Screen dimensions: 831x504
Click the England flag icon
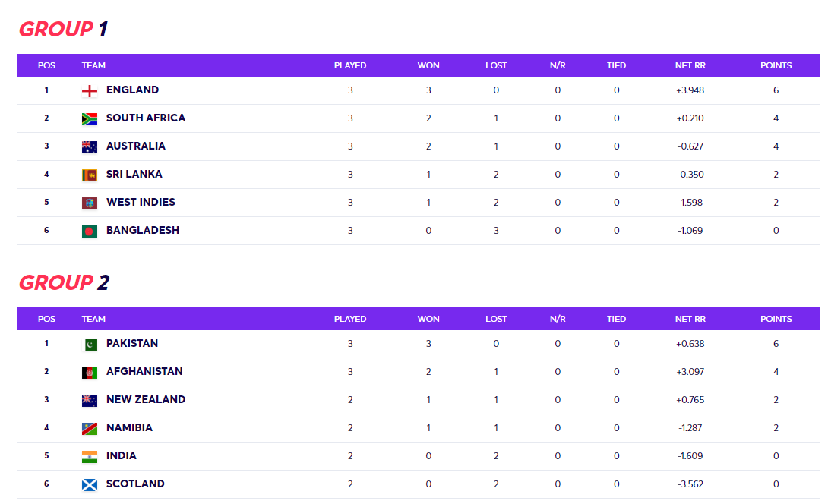pyautogui.click(x=90, y=91)
